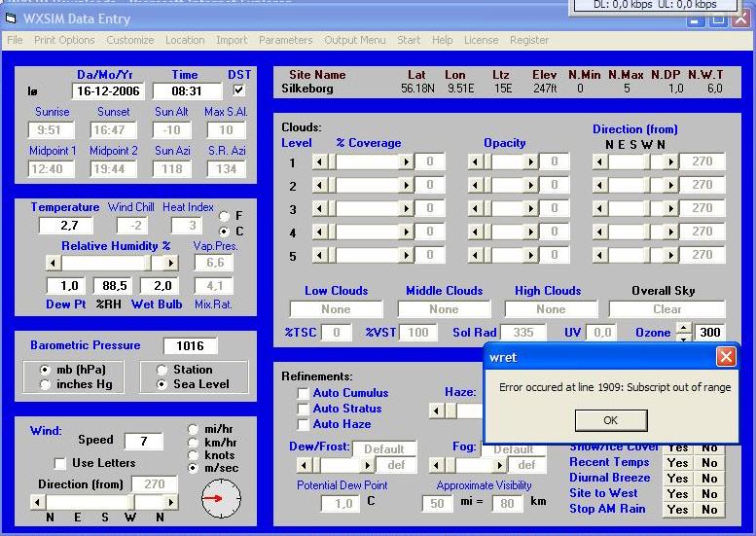Click the Temperature field showing 2,7
The image size is (756, 536).
click(x=66, y=225)
